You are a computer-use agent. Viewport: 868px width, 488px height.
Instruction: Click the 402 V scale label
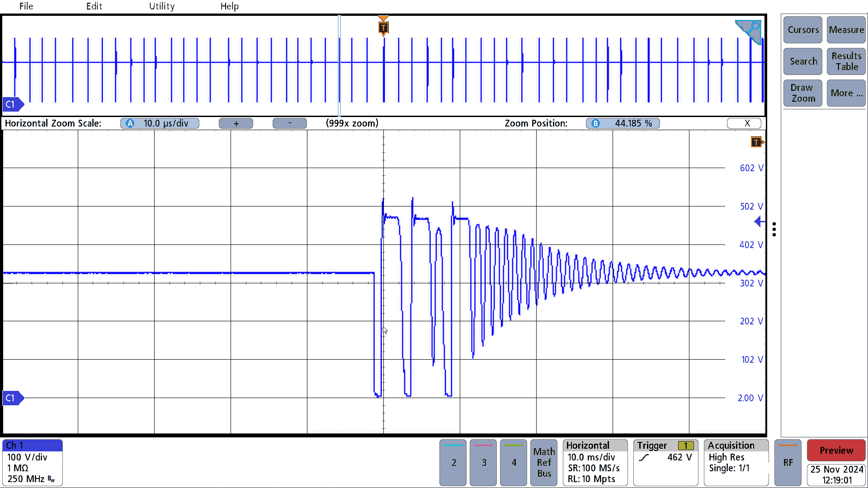pos(751,245)
